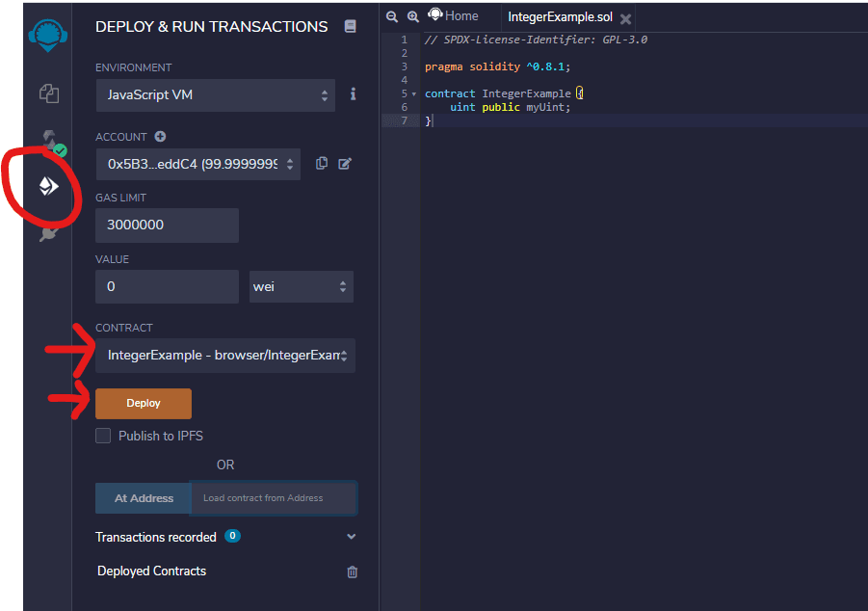Screen dimensions: 868x611
Task: Open the JavaScript VM environment dropdown
Action: coord(216,95)
